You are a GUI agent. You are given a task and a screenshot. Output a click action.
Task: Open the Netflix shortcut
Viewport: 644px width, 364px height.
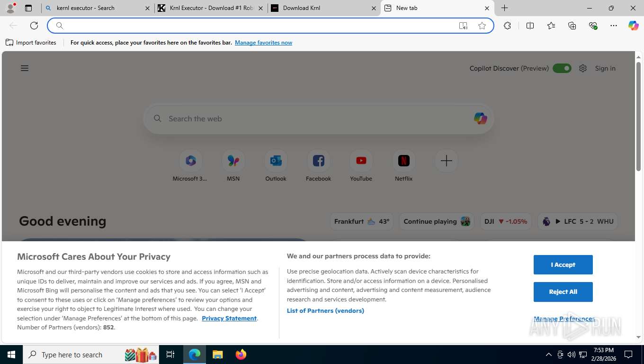(x=403, y=166)
